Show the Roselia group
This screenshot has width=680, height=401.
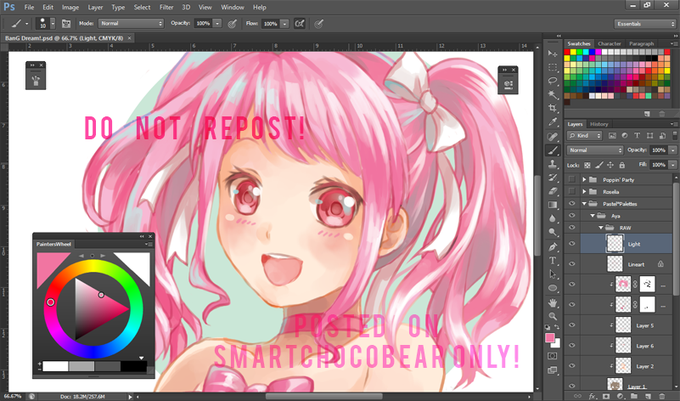pos(572,192)
